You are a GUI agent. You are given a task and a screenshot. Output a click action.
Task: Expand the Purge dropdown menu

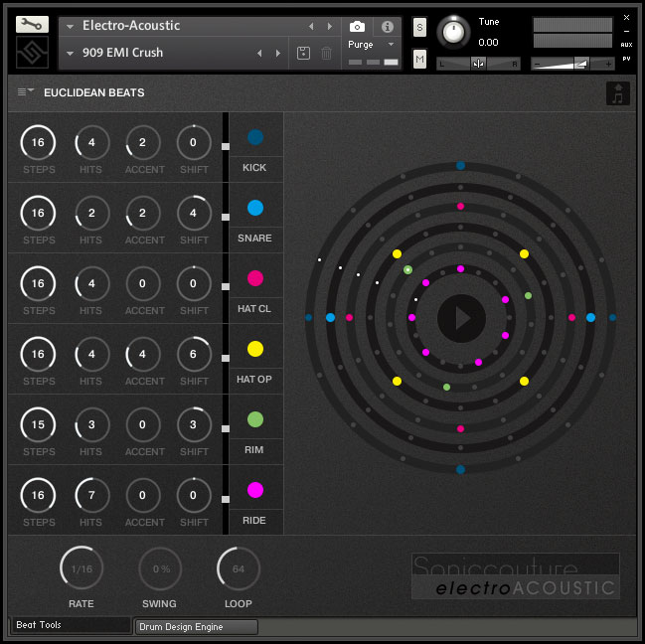[391, 45]
